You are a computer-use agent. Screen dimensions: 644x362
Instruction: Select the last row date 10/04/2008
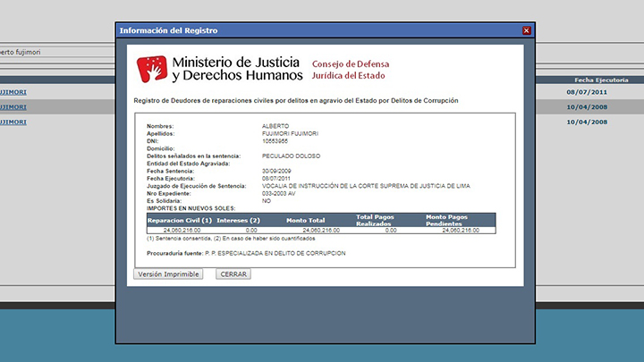tap(587, 122)
